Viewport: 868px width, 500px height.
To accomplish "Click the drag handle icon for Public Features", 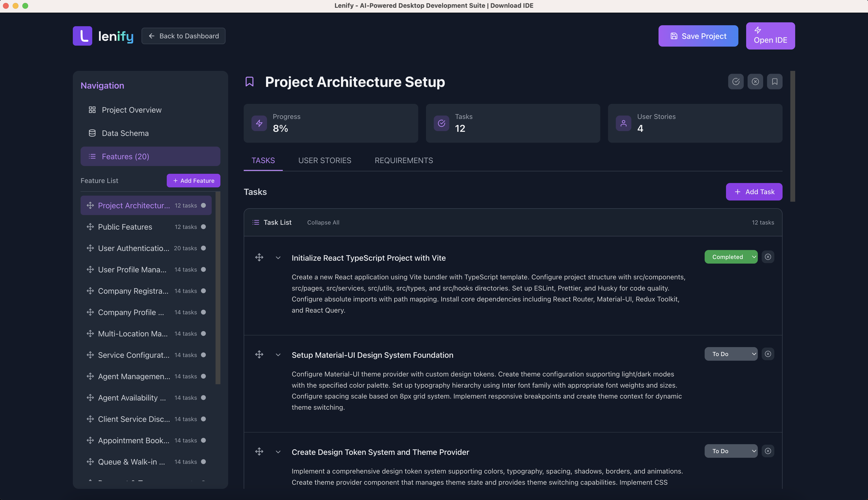I will (x=90, y=227).
